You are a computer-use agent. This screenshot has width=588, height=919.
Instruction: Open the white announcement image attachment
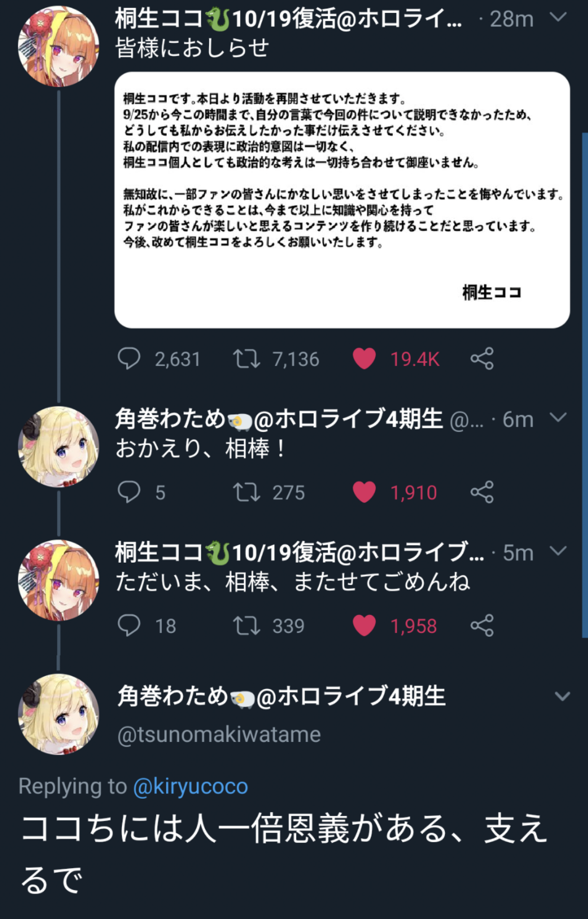pyautogui.click(x=342, y=200)
